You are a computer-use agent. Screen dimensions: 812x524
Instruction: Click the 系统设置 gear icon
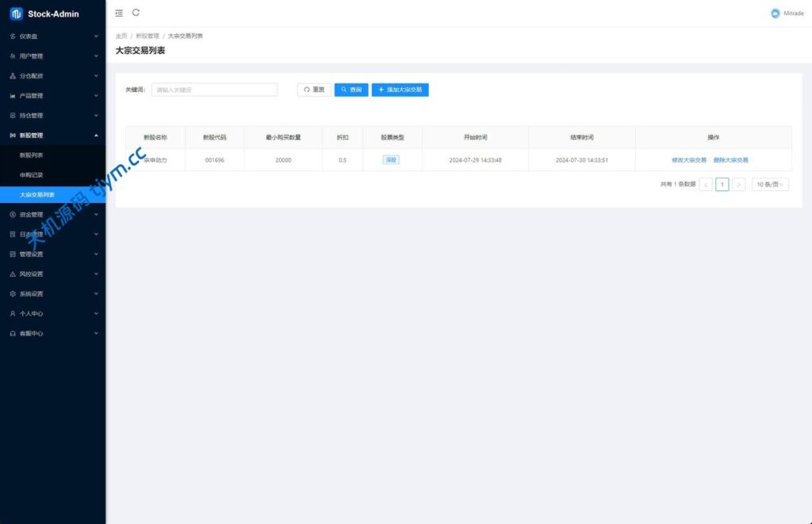pos(13,294)
